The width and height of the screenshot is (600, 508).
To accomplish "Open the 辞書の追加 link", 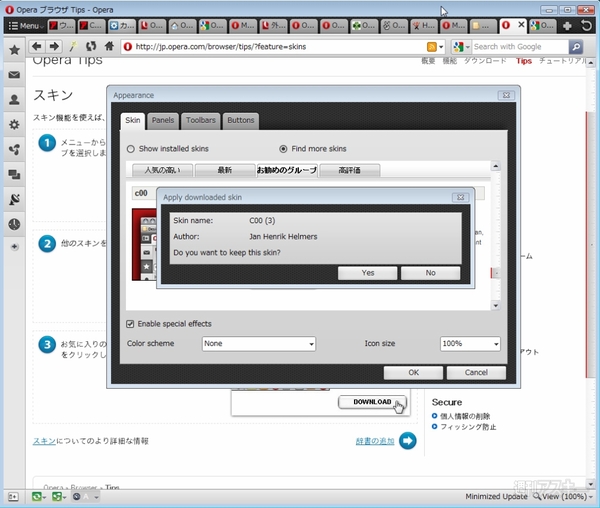I will click(375, 441).
